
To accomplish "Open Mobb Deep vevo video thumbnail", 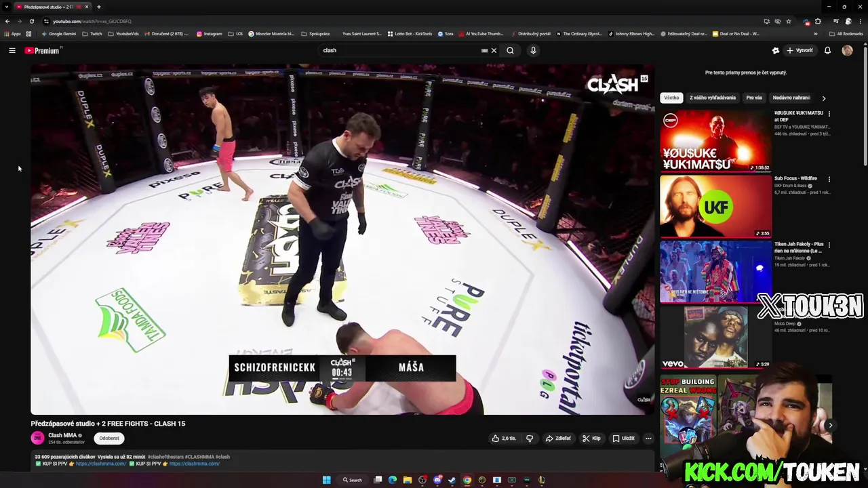I will pos(715,338).
